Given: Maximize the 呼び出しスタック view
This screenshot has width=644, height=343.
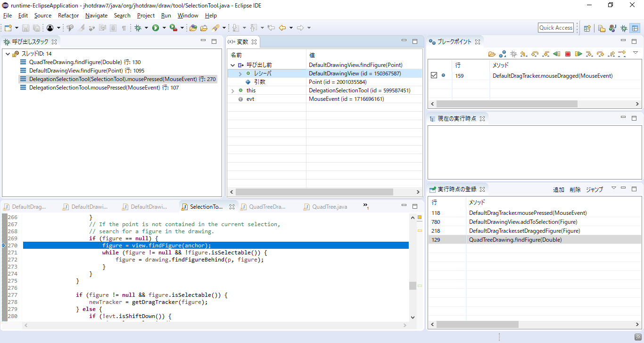Looking at the screenshot, I should point(214,41).
